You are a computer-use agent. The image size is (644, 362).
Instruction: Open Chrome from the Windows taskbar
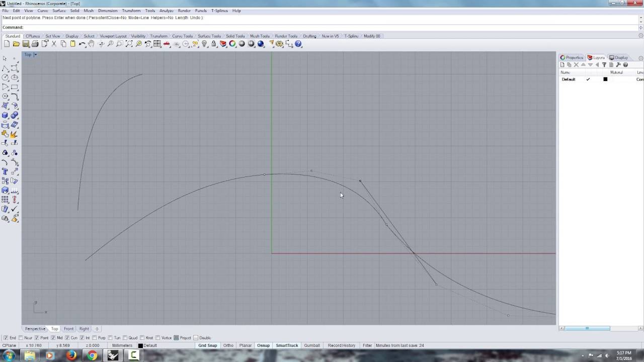coord(92,355)
